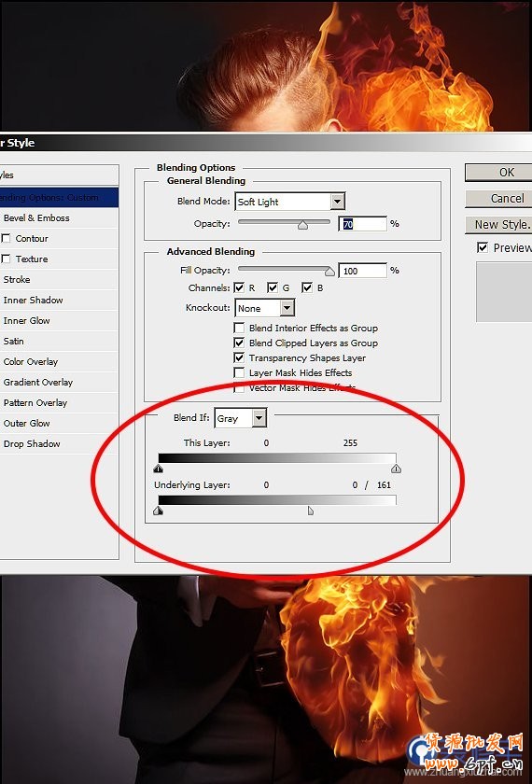This screenshot has width=532, height=784.
Task: Click the Opacity percentage input field
Action: coord(362,224)
